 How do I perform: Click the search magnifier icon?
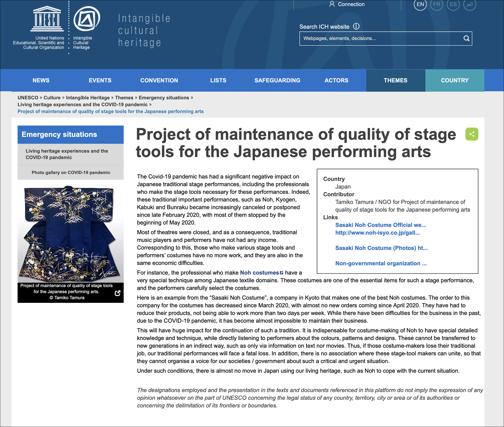tap(466, 38)
